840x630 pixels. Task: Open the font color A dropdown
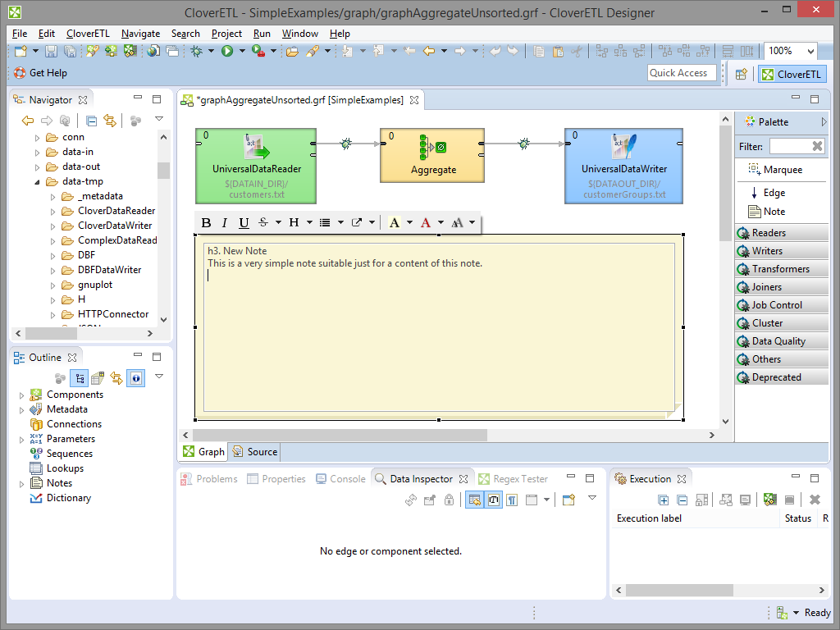441,222
